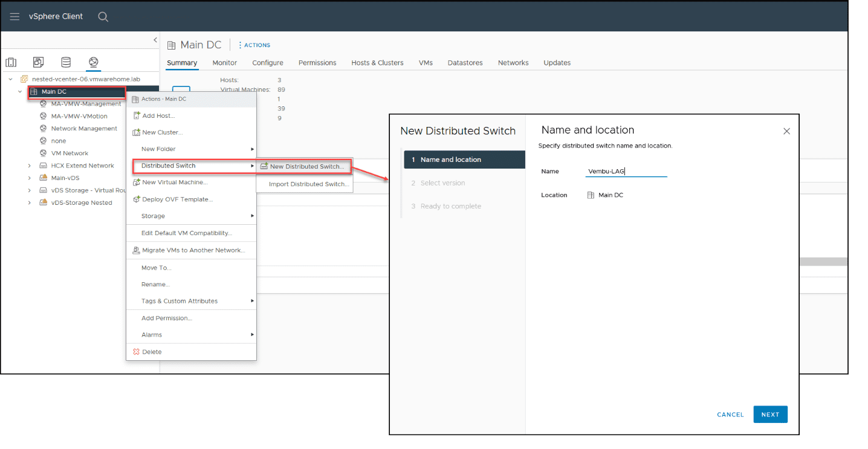This screenshot has height=449, width=868.
Task: Switch to the Configure tab
Action: [268, 63]
